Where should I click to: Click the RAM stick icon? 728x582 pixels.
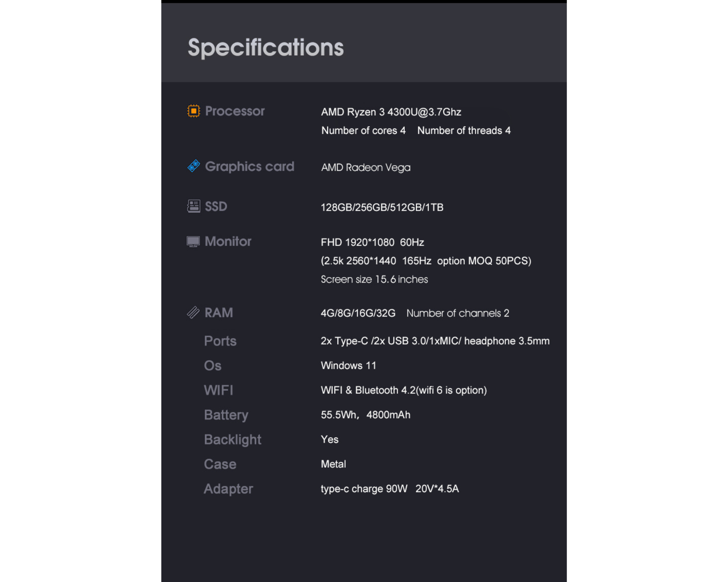coord(193,313)
